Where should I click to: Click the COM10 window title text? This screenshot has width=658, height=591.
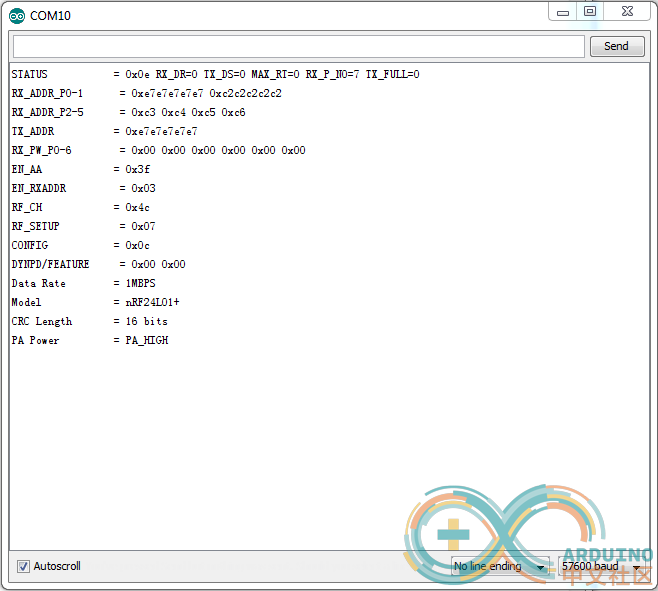[x=50, y=16]
